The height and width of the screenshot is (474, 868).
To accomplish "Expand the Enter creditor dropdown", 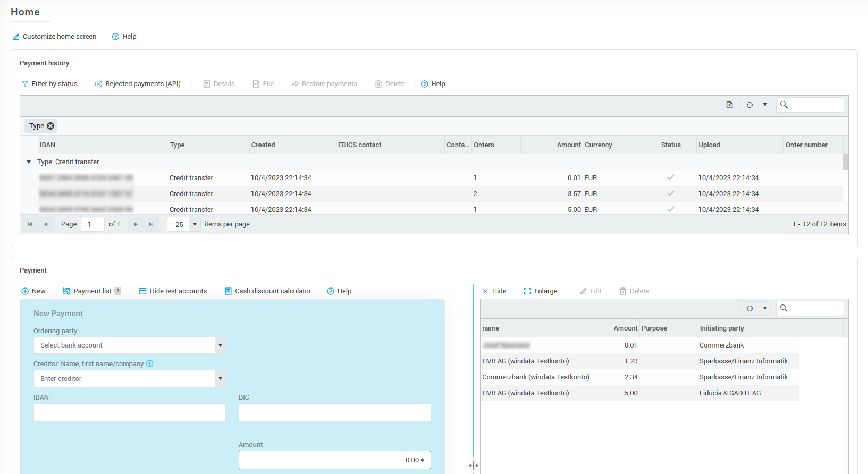I will point(220,379).
